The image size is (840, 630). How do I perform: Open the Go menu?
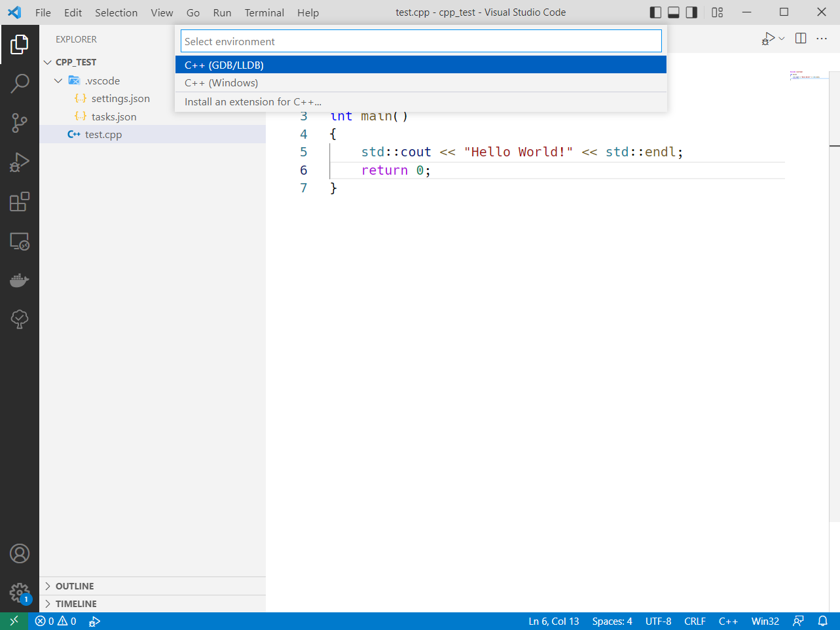[193, 12]
